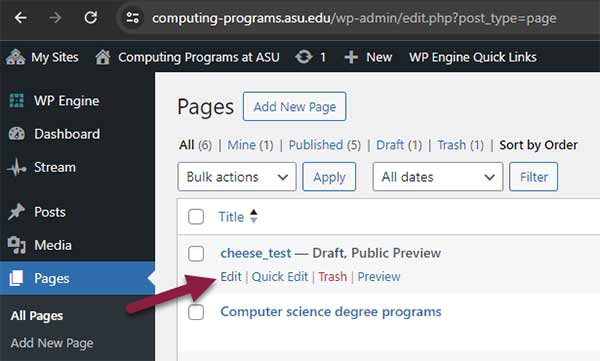Click the Apply button
The width and height of the screenshot is (600, 361).
(x=329, y=177)
